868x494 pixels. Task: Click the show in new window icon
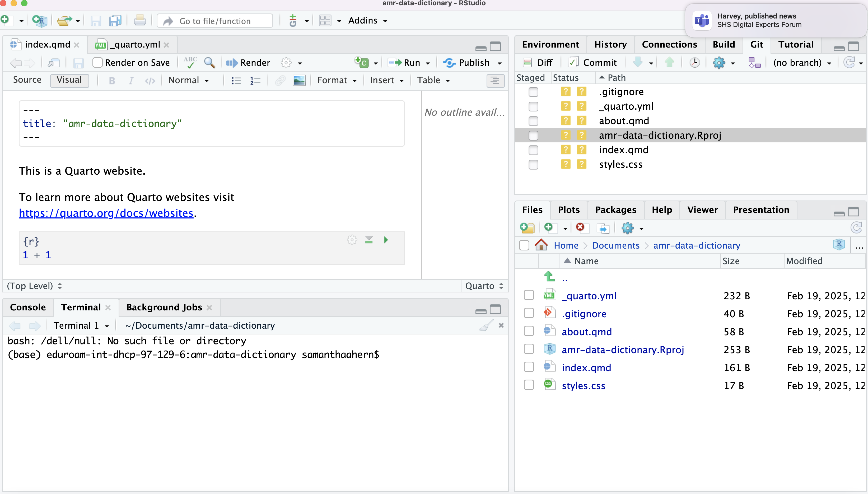pyautogui.click(x=54, y=63)
